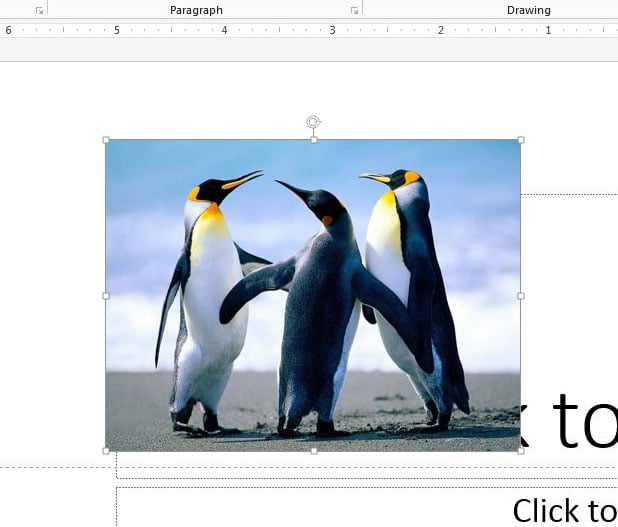Click the bottom-right corner sizing handle

point(521,451)
